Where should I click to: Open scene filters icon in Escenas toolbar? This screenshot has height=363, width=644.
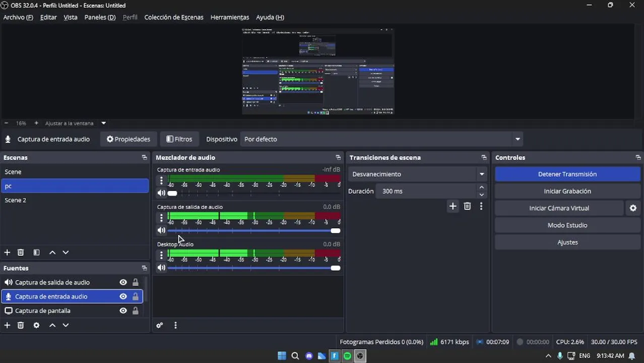click(x=36, y=253)
